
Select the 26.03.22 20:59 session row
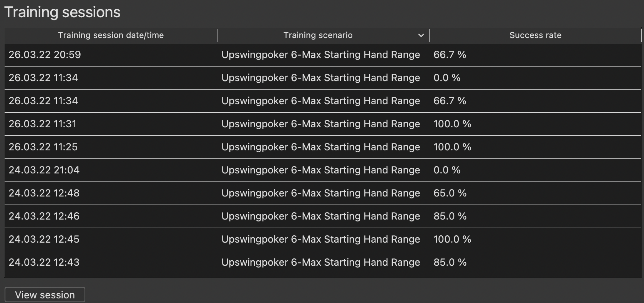pyautogui.click(x=45, y=55)
